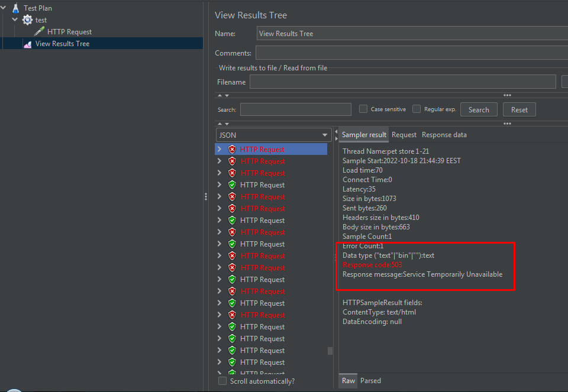The width and height of the screenshot is (568, 392).
Task: Click the 'Connect Time:0' line
Action: tap(367, 180)
